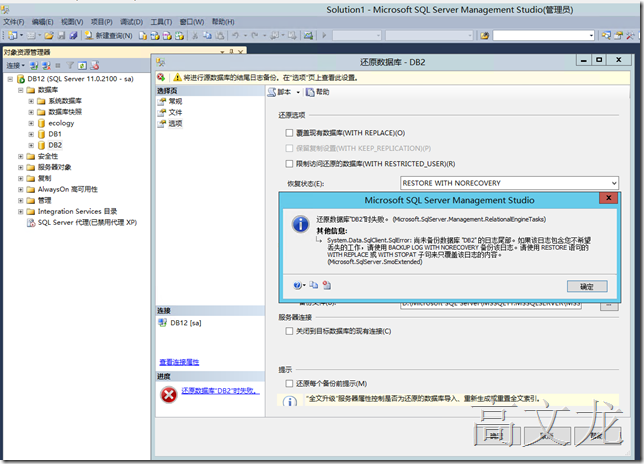
Task: Select Integration Services 目录 tree item
Action: tap(77, 211)
